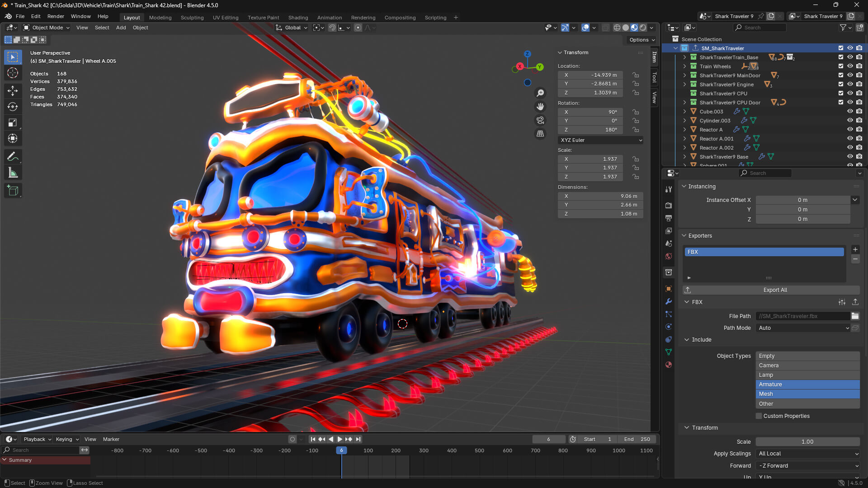
Task: Activate the Measure tool
Action: (13, 173)
